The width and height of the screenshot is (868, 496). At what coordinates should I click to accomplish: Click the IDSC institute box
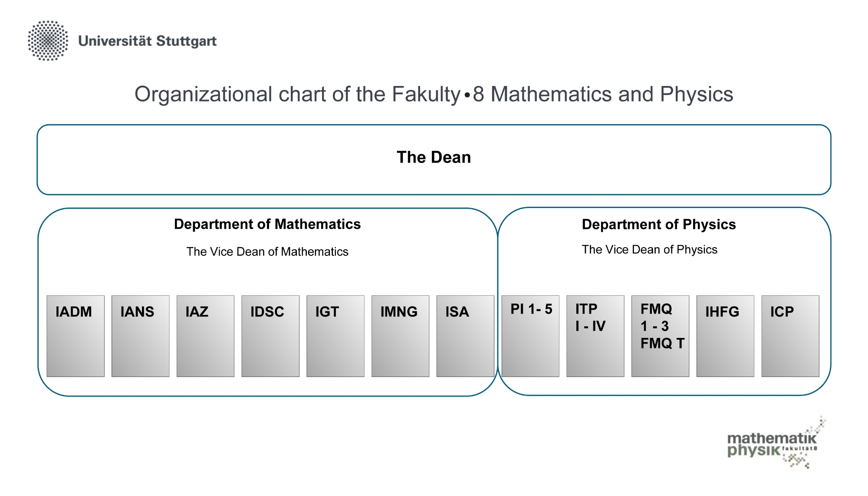click(270, 336)
